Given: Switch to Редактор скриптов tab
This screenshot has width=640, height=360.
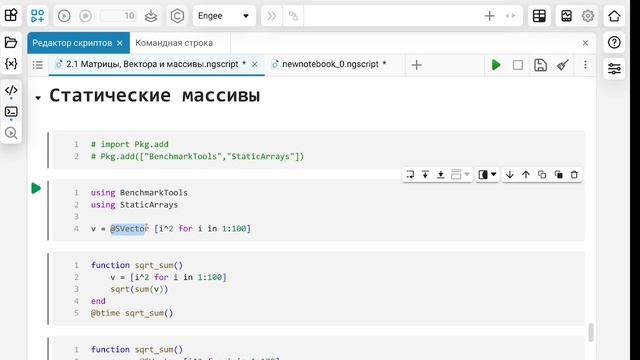Looking at the screenshot, I should (x=72, y=43).
